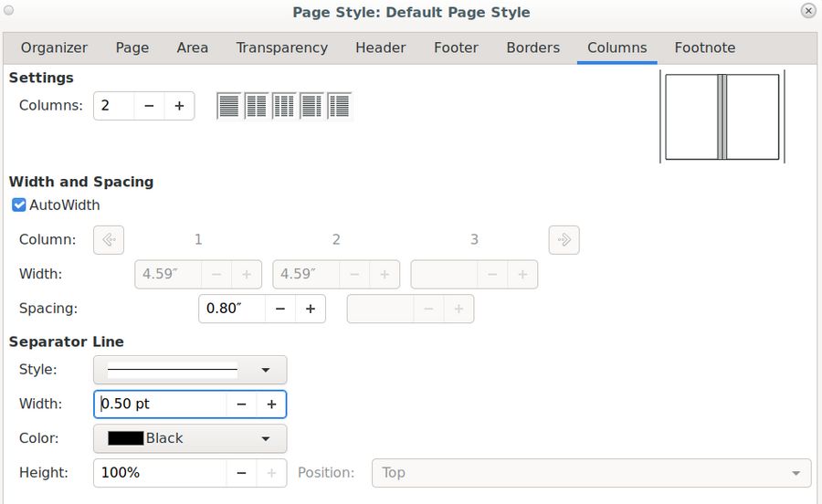Increase the Columns count with plus button
The image size is (822, 504).
[x=179, y=106]
